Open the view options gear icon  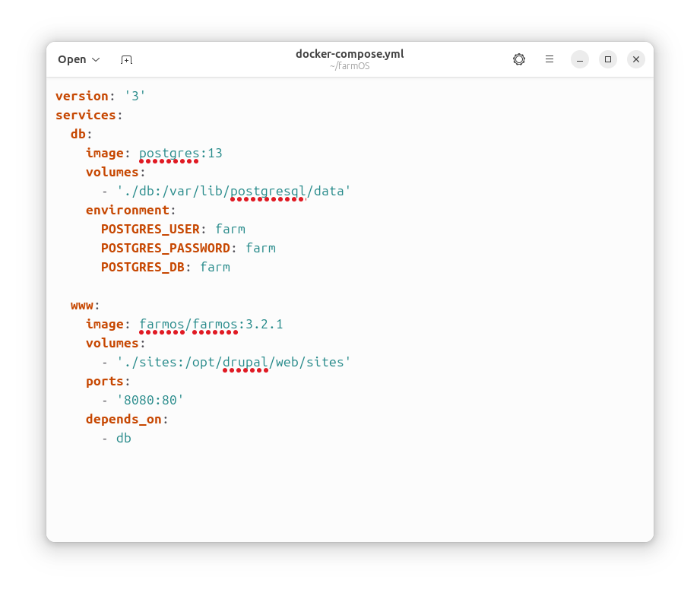coord(519,59)
